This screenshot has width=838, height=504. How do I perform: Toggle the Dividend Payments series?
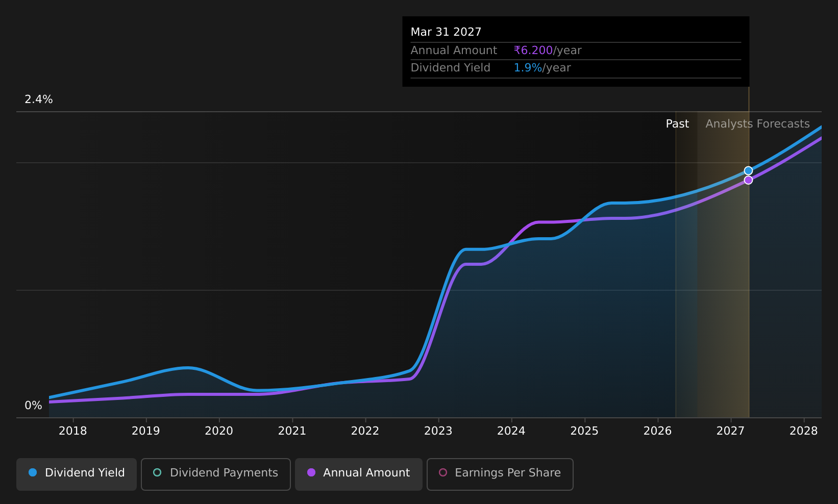click(216, 474)
